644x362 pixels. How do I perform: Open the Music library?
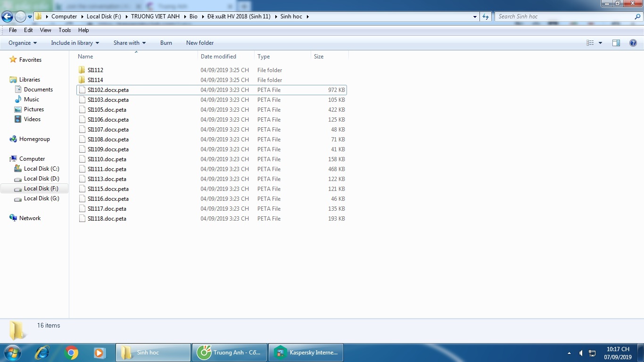point(31,99)
